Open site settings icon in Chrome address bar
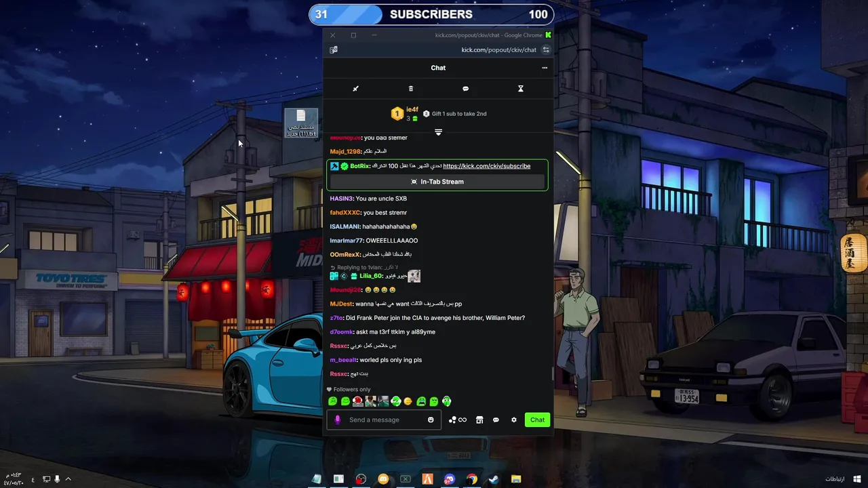Screen dimensions: 868x488 coord(546,49)
